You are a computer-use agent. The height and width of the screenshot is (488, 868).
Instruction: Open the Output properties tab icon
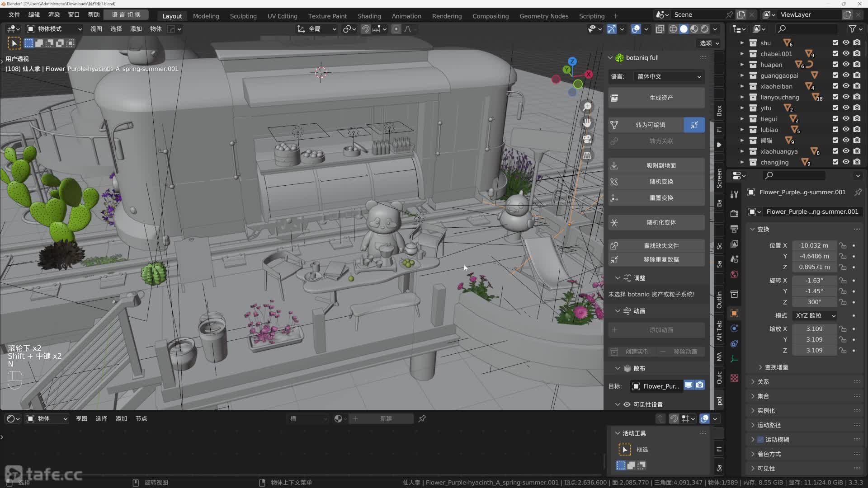[x=734, y=229]
